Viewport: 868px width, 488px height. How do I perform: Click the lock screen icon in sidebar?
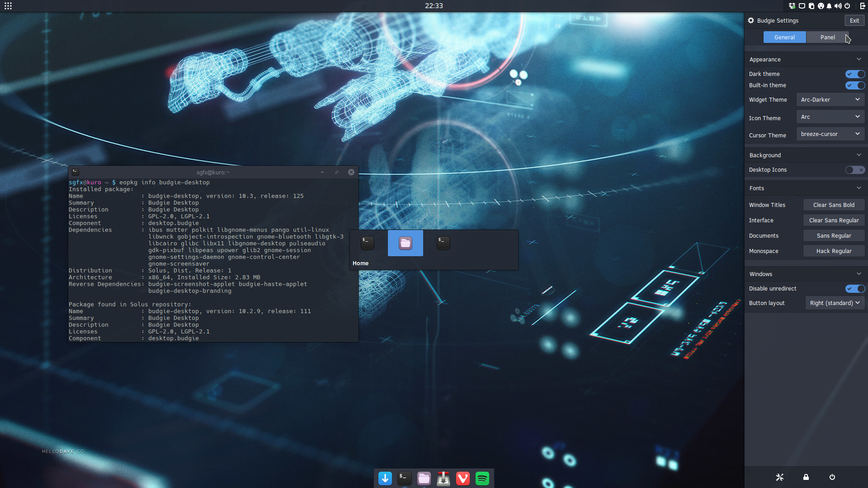pyautogui.click(x=806, y=477)
